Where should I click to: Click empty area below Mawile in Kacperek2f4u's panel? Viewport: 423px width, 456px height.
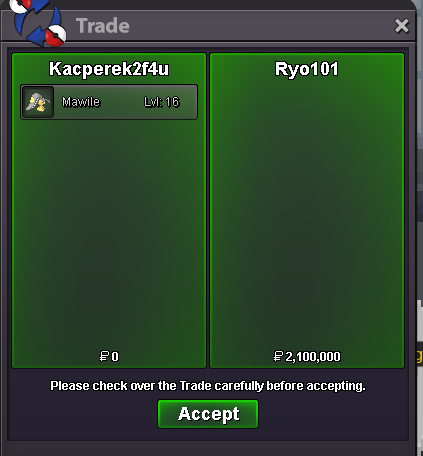(x=109, y=233)
